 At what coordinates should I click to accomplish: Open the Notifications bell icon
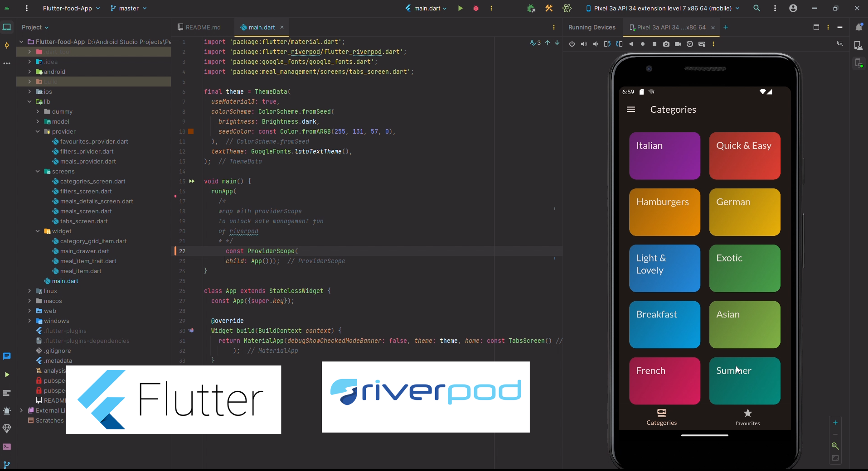pyautogui.click(x=858, y=27)
